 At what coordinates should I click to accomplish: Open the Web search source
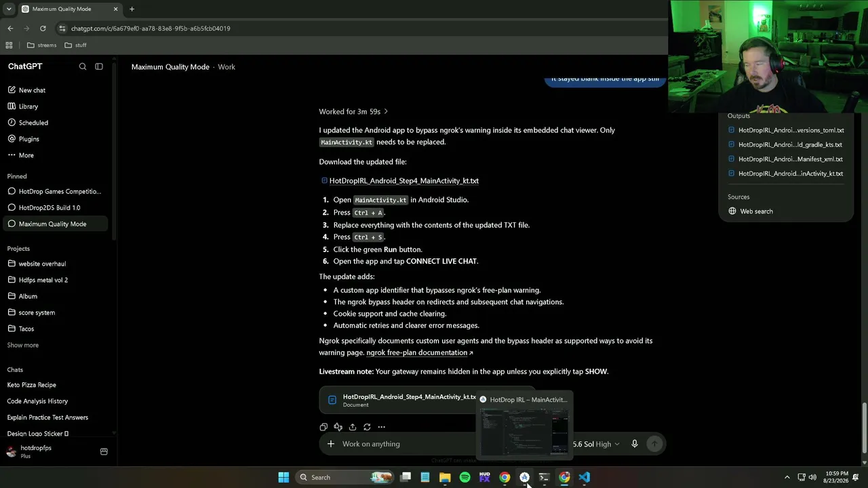tap(751, 211)
